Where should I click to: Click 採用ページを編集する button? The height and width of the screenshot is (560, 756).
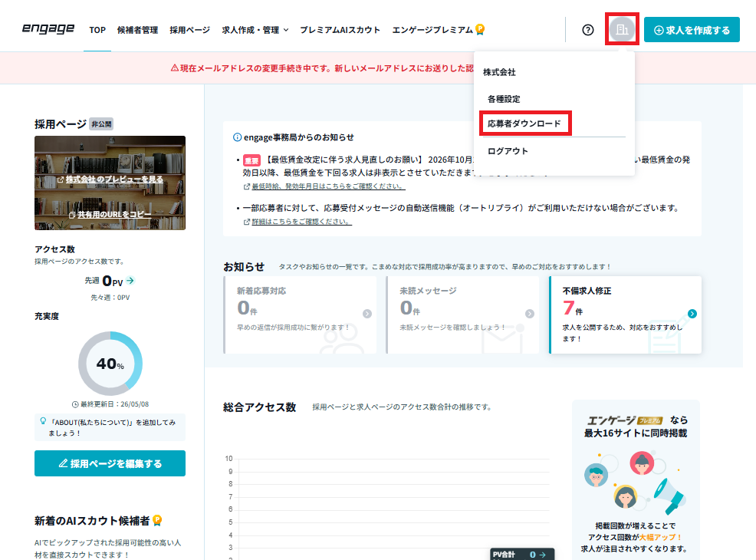[x=110, y=463]
